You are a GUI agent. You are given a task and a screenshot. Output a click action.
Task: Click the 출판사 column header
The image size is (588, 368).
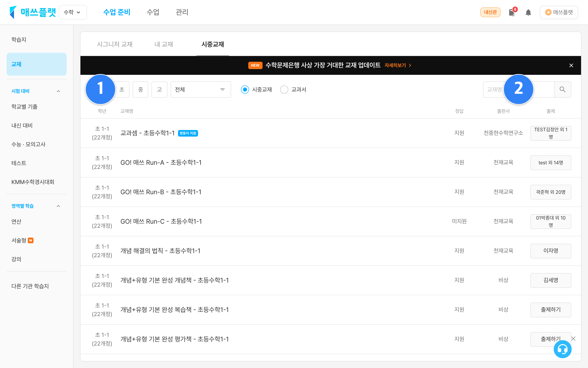point(503,111)
